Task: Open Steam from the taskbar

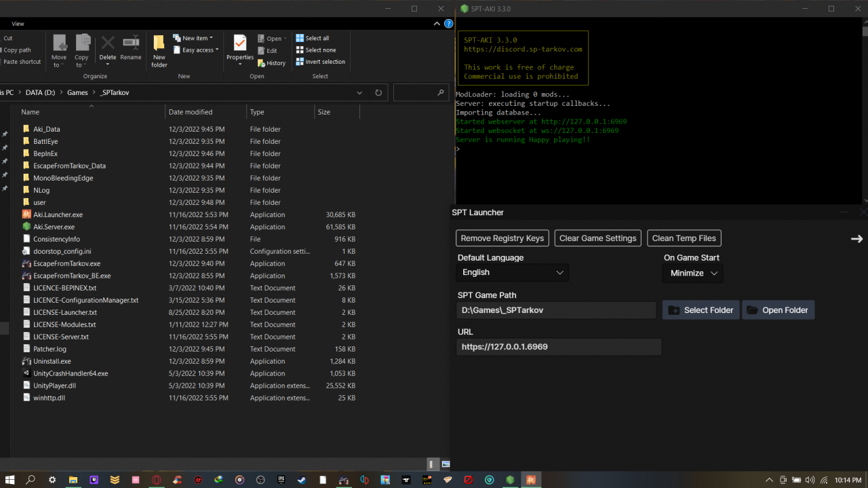Action: coord(302,480)
